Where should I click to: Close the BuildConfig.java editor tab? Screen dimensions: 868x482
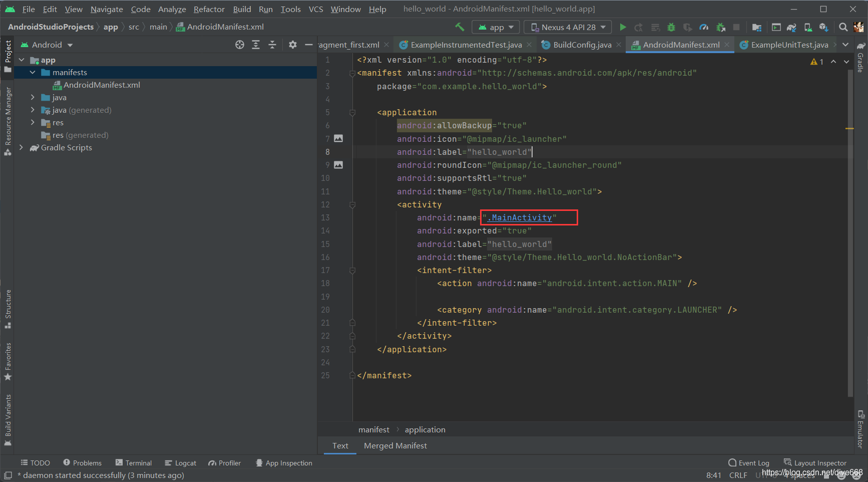tap(619, 45)
